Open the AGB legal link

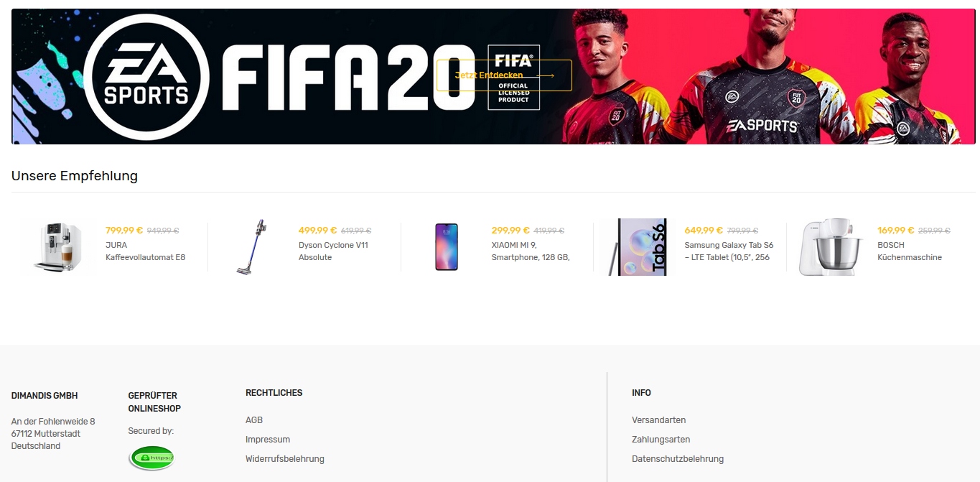[254, 420]
